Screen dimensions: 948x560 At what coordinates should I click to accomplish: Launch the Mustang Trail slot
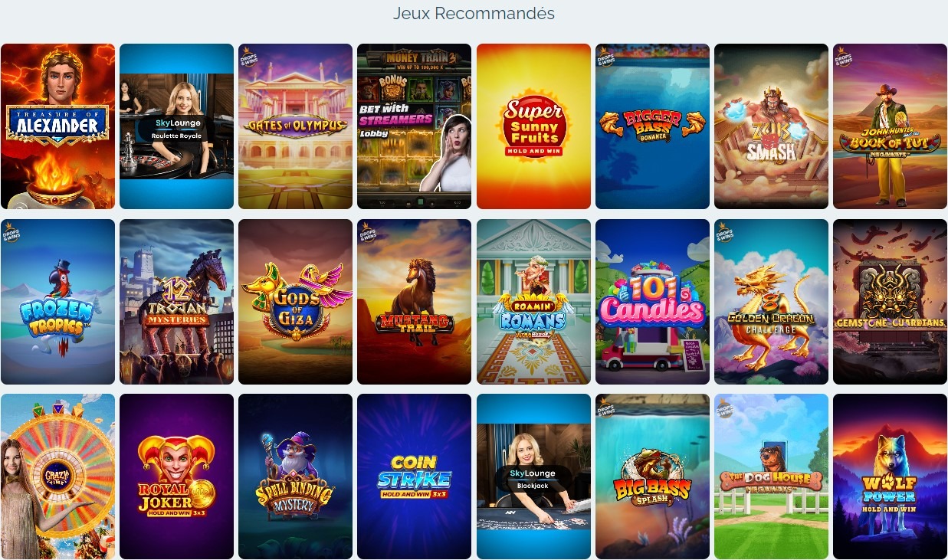(x=414, y=302)
